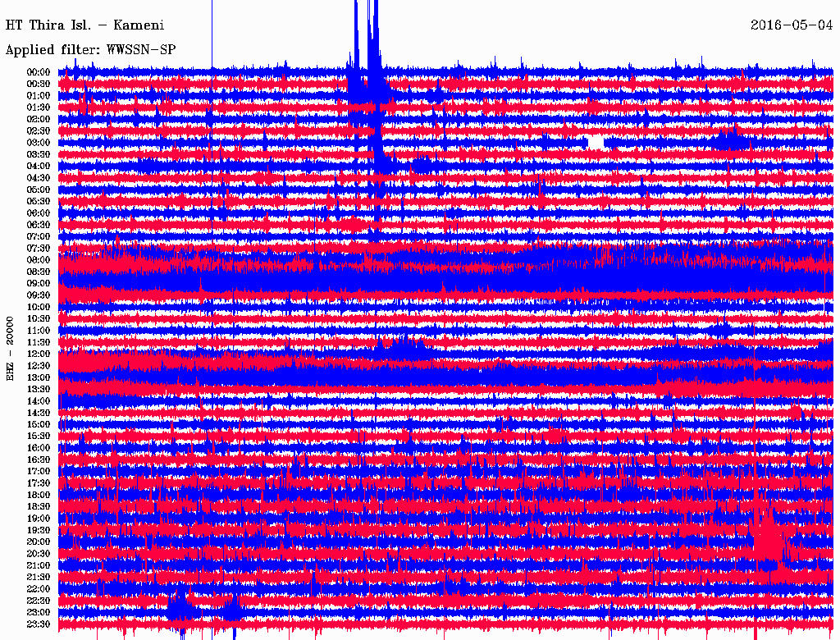
Task: Click the Applied filter WWSSN-SP text
Action: 90,50
